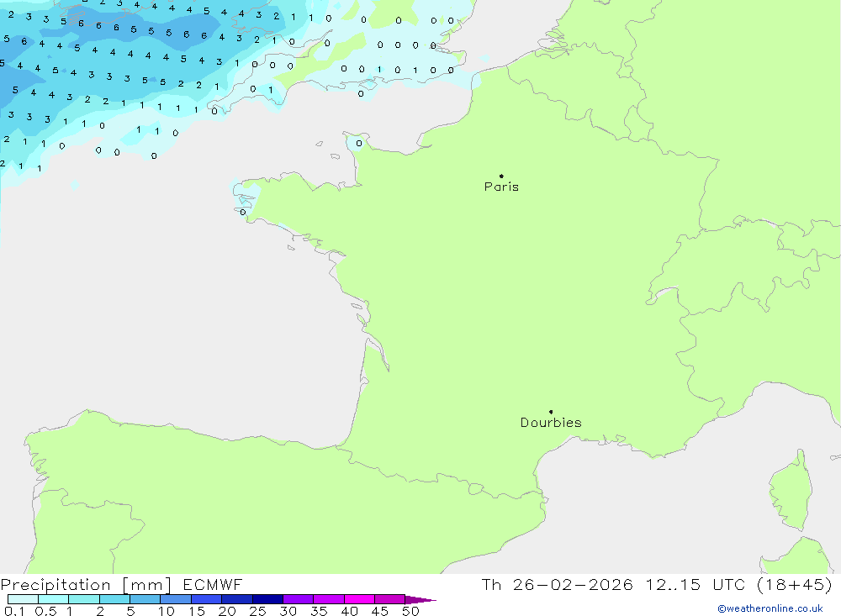
Task: Click the 30–35 mm purple legend swatch
Action: point(298,599)
